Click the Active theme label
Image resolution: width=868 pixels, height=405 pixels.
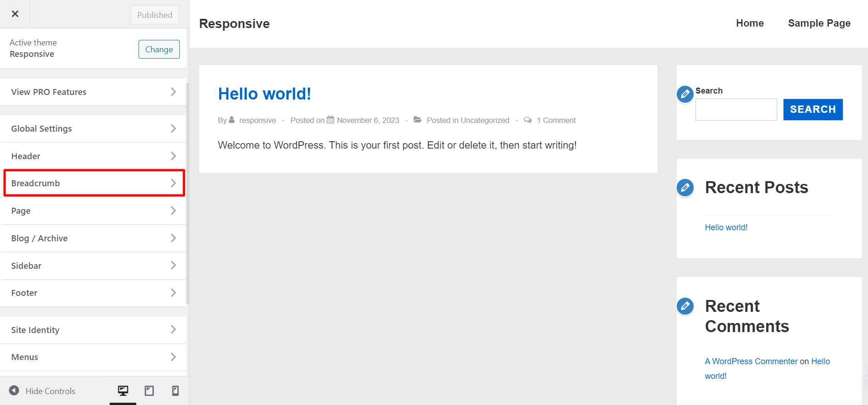pos(33,43)
